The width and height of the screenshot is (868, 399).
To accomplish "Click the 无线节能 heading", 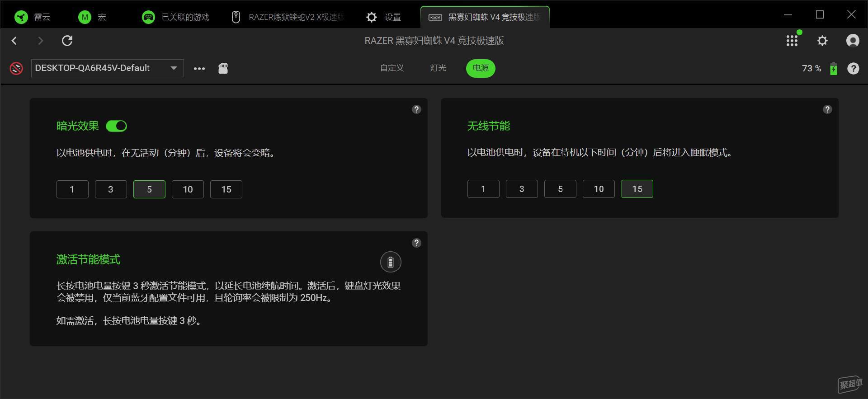I will tap(488, 126).
